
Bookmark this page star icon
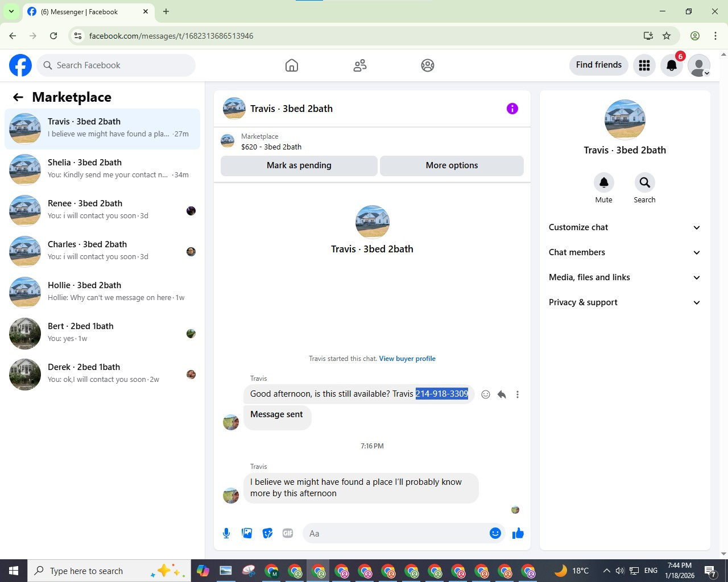point(667,36)
